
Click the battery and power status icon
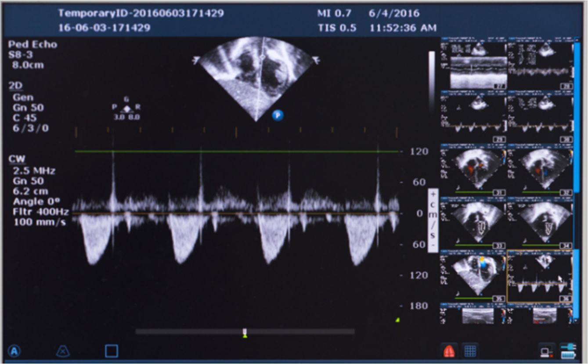pyautogui.click(x=568, y=351)
